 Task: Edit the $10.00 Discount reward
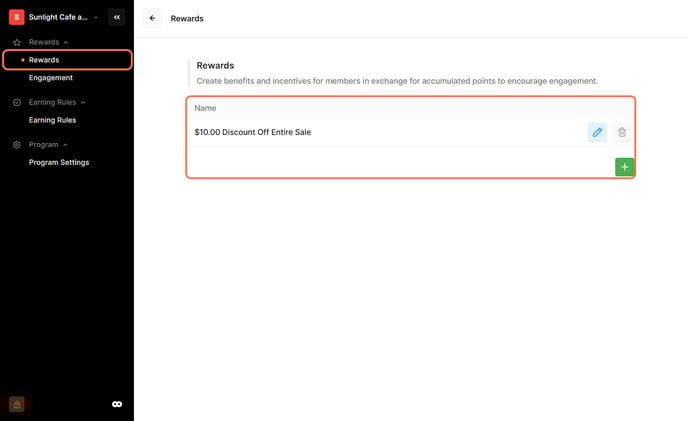pyautogui.click(x=597, y=132)
